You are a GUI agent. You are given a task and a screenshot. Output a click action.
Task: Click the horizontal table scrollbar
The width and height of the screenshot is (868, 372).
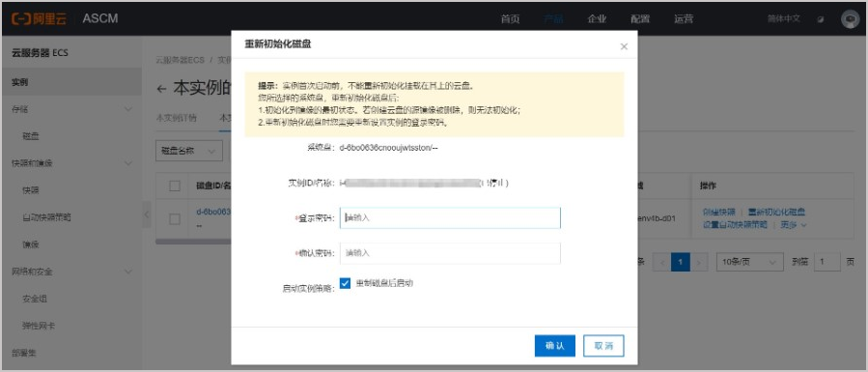coord(193,242)
